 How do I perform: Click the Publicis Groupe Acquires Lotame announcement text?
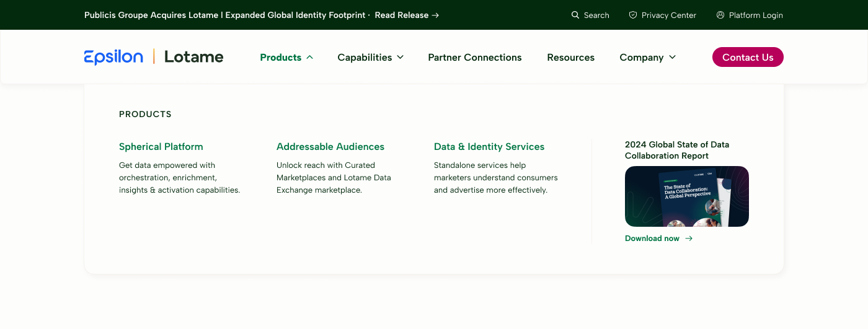pos(225,15)
